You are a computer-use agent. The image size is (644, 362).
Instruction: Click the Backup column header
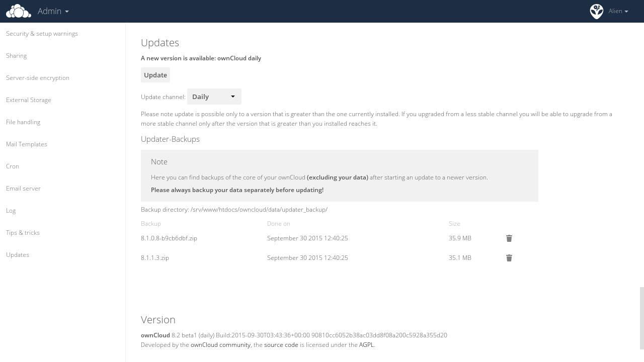point(151,224)
